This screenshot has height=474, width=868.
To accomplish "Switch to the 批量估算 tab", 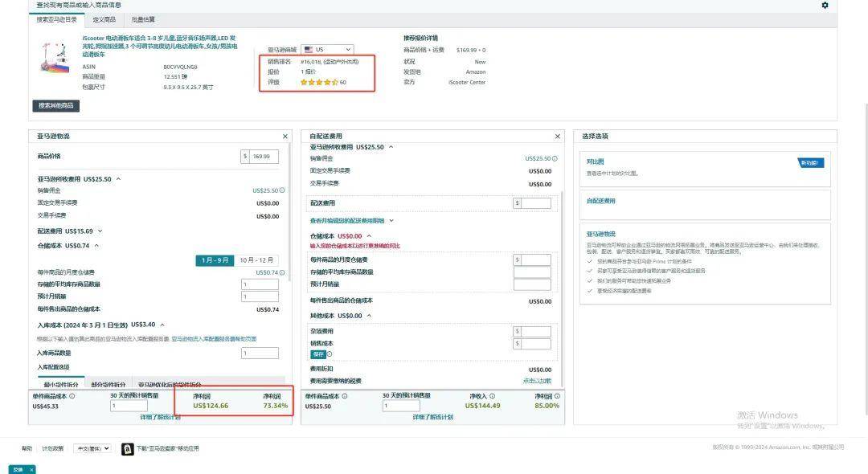I will pos(143,19).
